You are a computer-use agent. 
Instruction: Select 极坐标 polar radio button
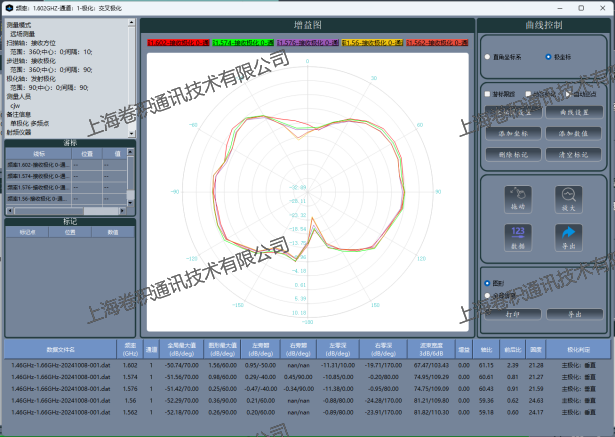[x=548, y=57]
